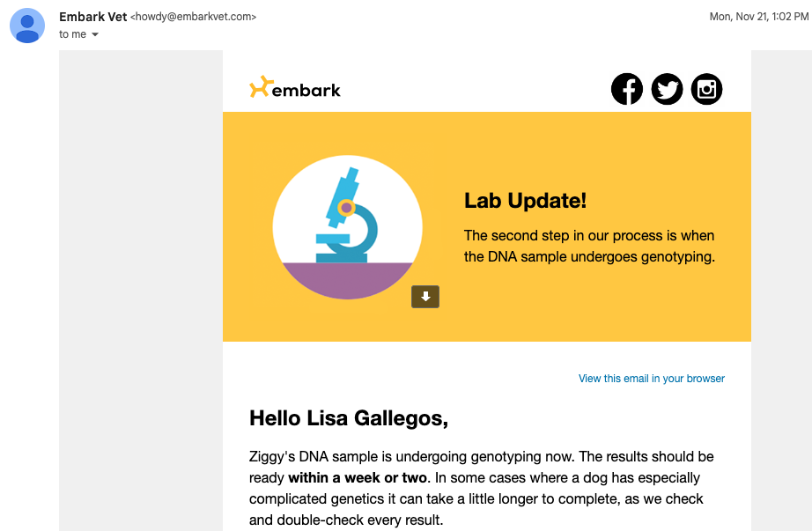Click the sender's profile avatar

pos(27,26)
